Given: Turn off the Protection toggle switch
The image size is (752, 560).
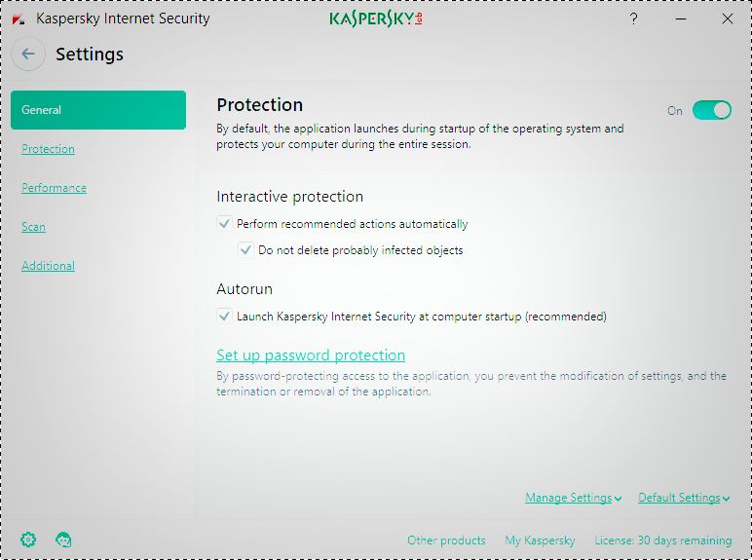Looking at the screenshot, I should click(x=711, y=110).
